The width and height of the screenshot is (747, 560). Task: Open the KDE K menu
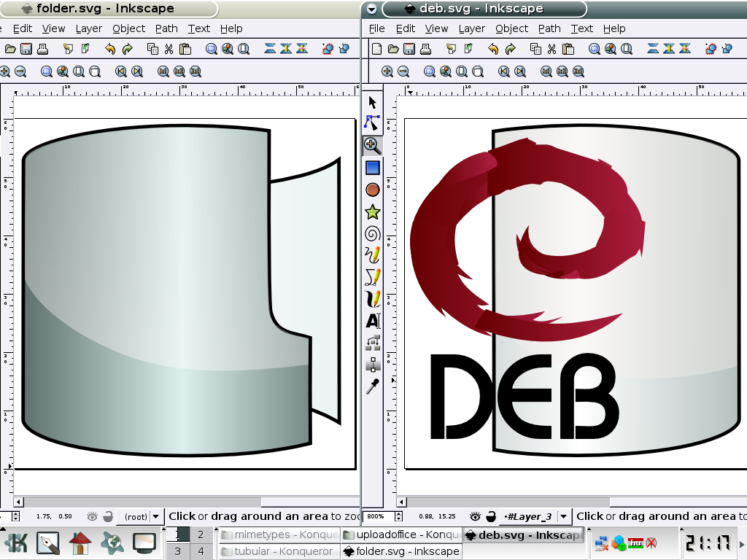[15, 542]
